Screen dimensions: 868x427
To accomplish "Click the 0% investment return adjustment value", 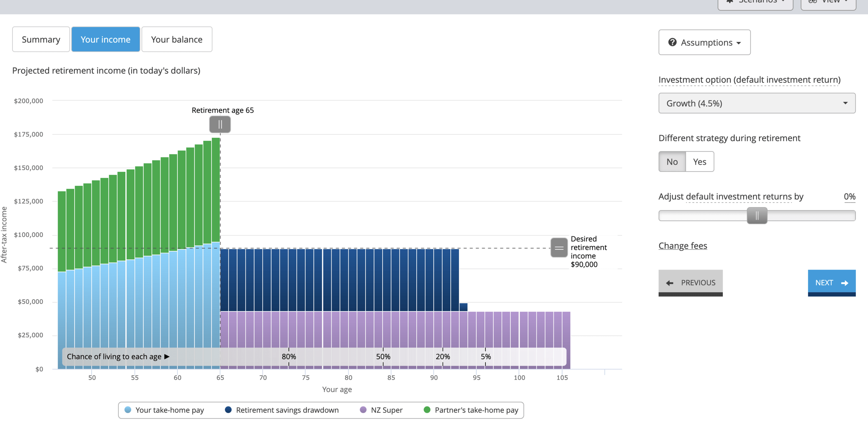I will click(849, 197).
